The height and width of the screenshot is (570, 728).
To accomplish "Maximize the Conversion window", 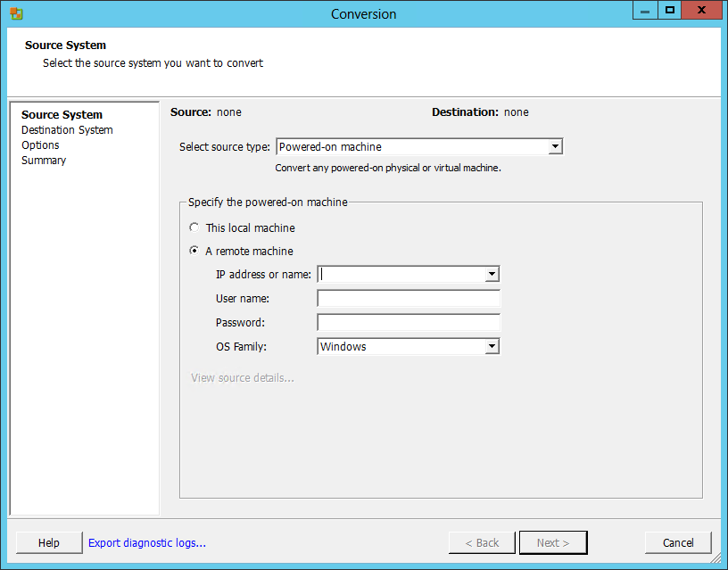I will pos(669,10).
